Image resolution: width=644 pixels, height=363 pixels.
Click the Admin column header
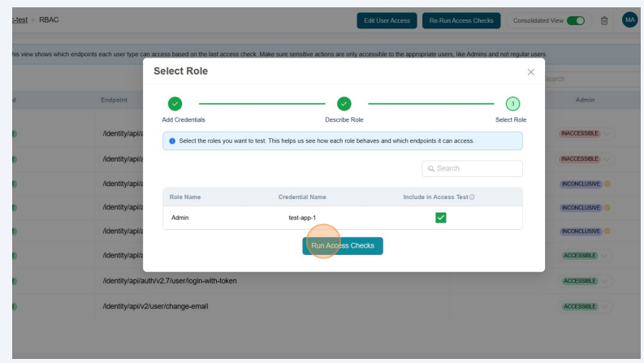(585, 100)
